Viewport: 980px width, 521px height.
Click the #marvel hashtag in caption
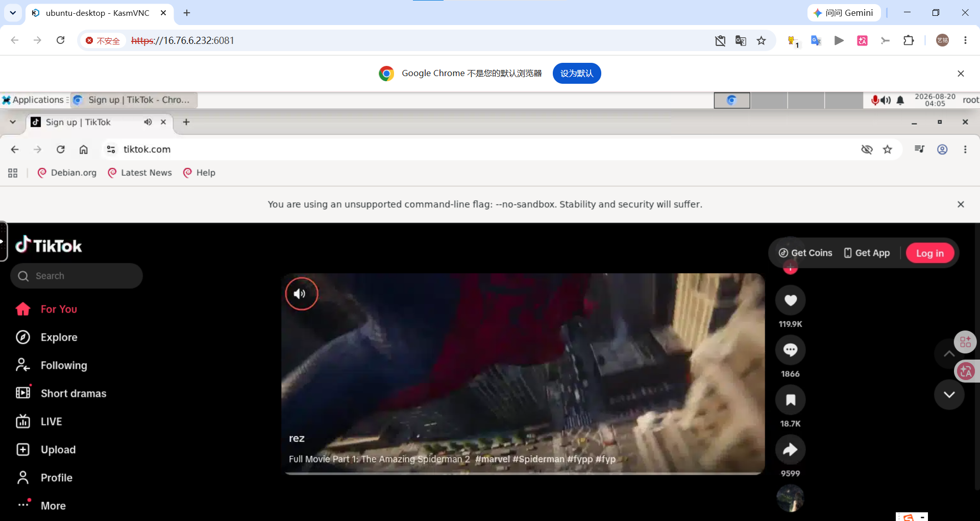(x=493, y=459)
